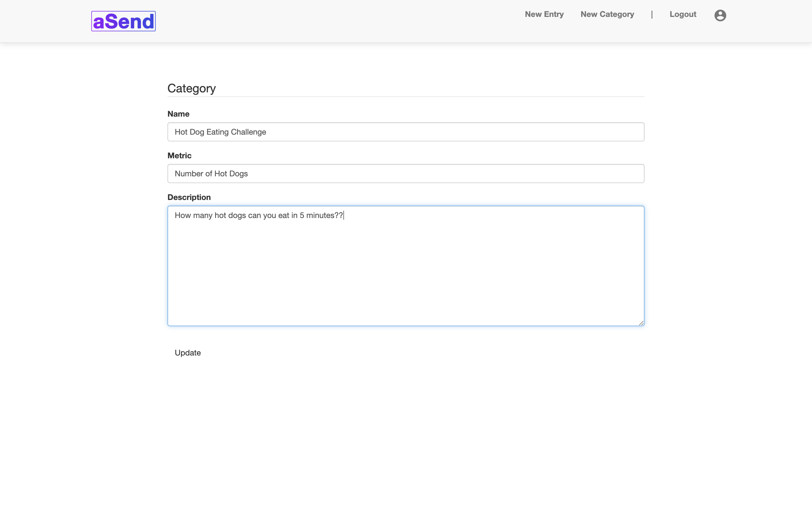The width and height of the screenshot is (812, 507).
Task: Focus the Metric input field
Action: pos(405,173)
